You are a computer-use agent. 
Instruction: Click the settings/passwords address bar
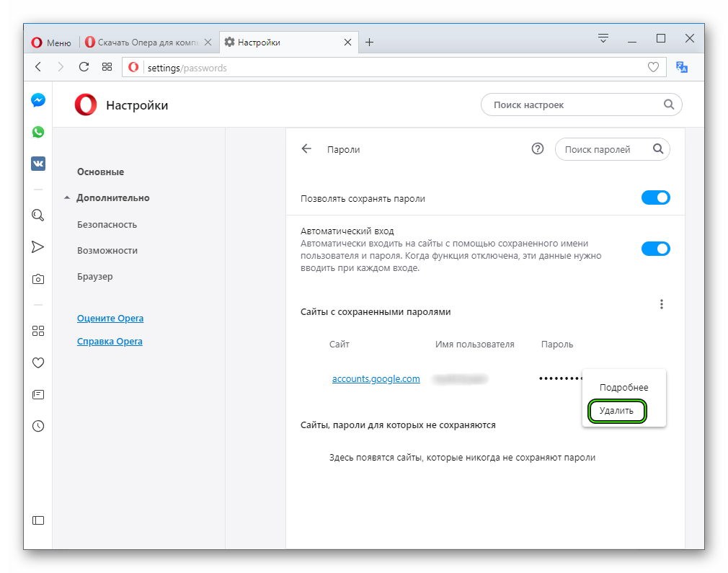point(394,68)
